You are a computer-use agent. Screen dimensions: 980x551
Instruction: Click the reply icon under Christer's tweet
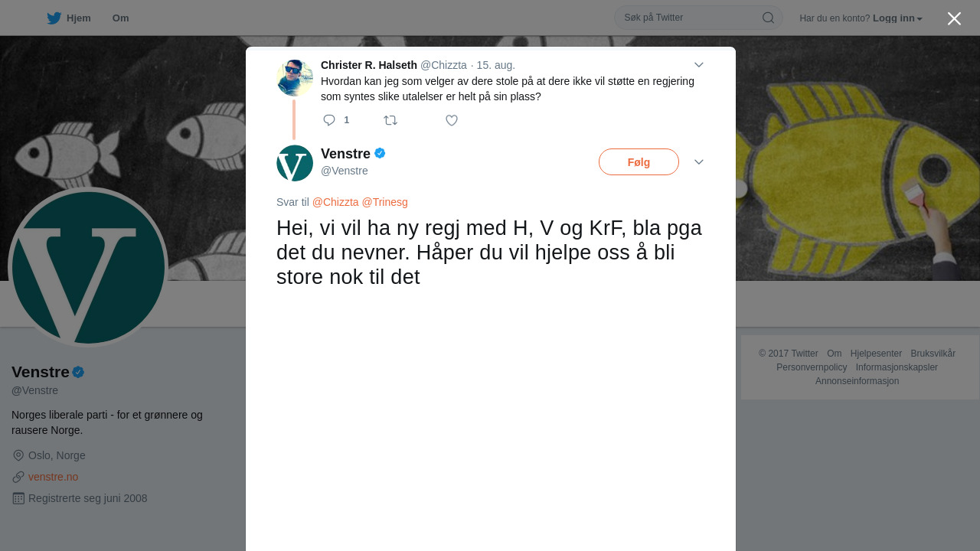pyautogui.click(x=329, y=120)
